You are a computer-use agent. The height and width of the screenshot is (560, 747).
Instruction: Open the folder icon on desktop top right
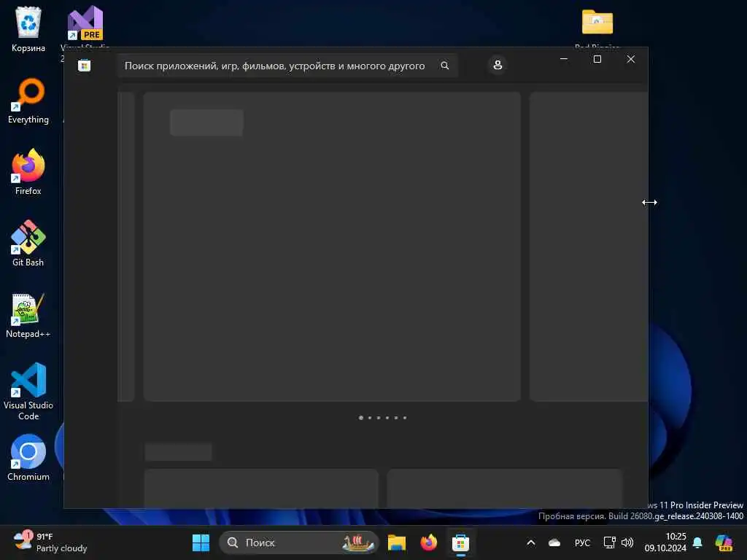point(597,23)
